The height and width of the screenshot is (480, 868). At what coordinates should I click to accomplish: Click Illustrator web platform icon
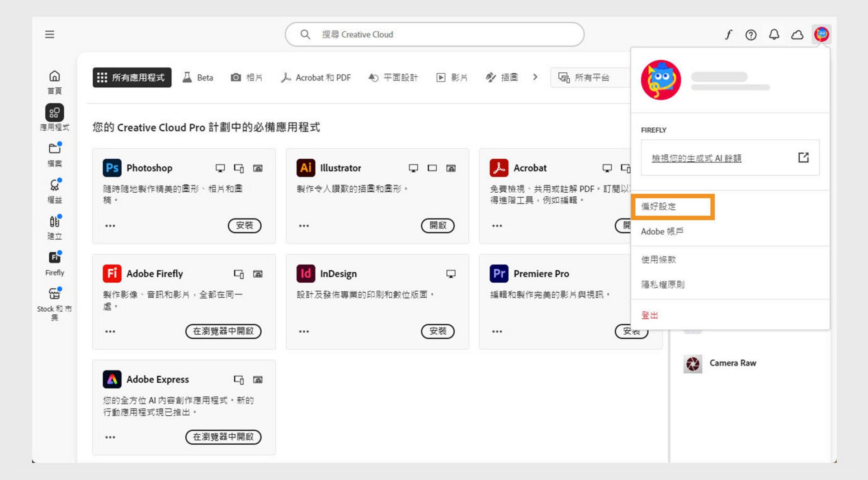click(451, 168)
